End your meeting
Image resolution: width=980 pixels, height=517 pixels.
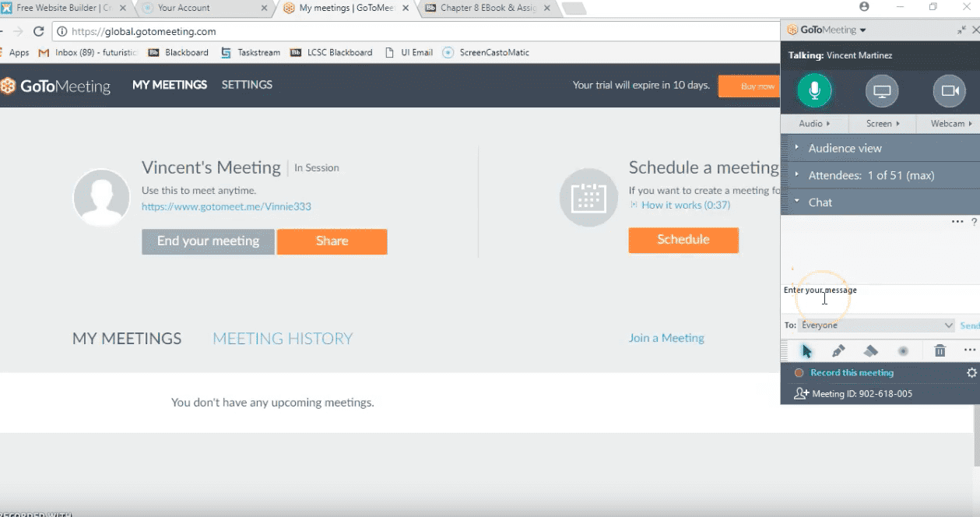(x=207, y=241)
